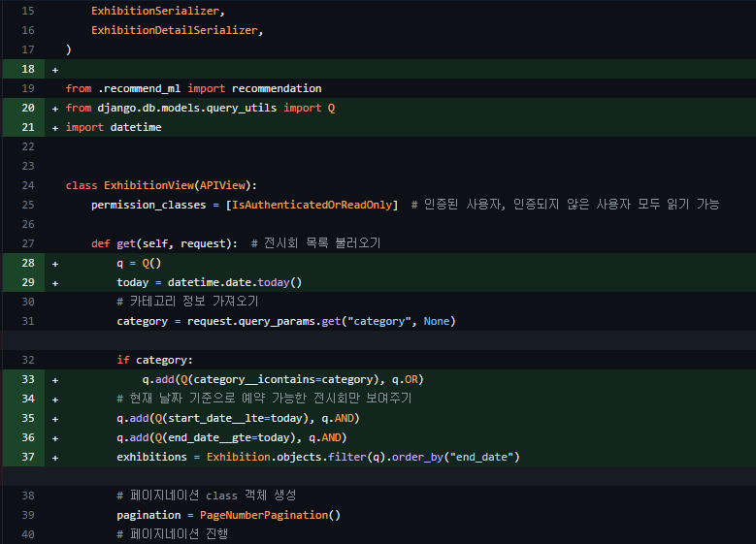Viewport: 756px width, 544px height.
Task: Click line number 29 in the gutter
Action: (28, 282)
